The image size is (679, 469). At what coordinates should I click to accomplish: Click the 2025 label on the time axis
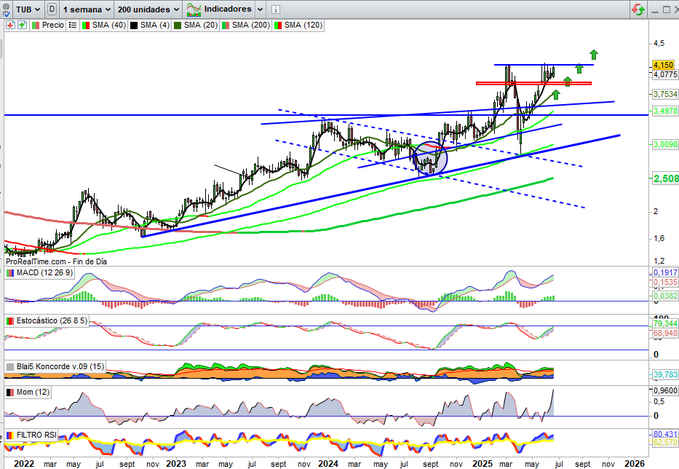[x=483, y=463]
